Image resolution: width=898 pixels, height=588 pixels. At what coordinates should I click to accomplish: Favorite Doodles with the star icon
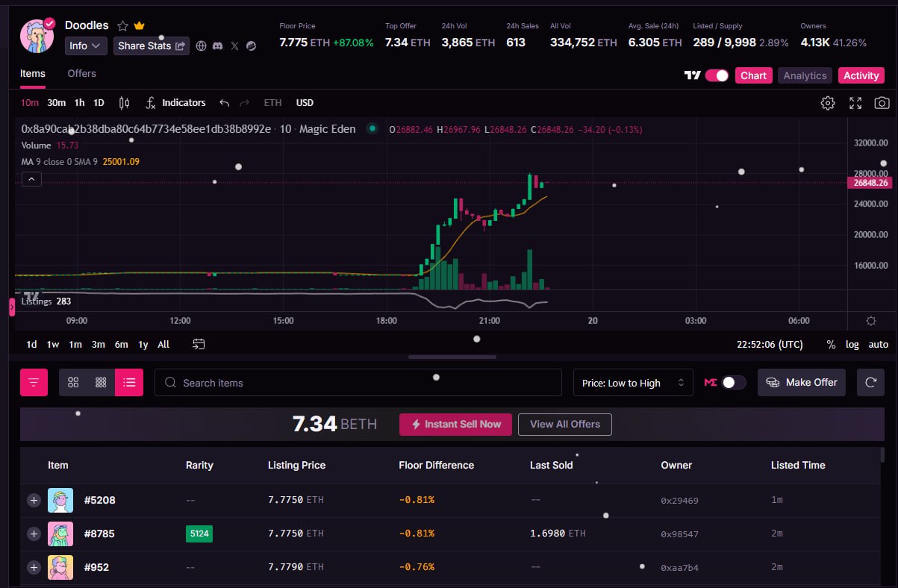[123, 26]
